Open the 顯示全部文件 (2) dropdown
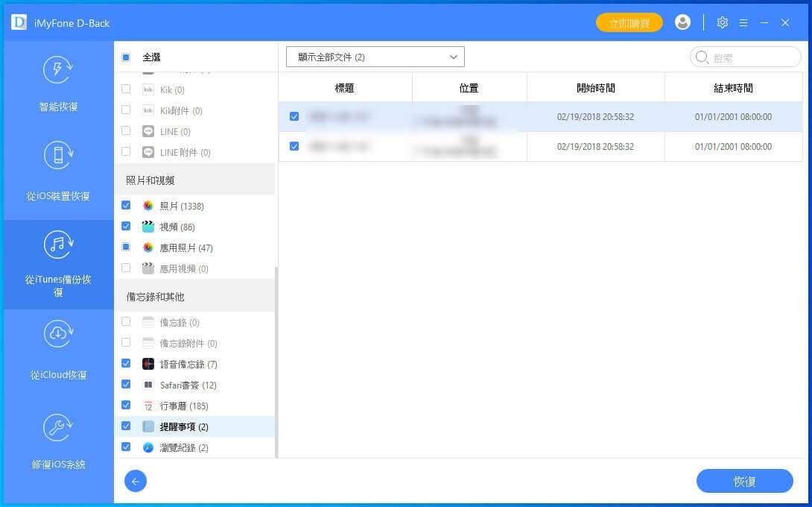This screenshot has height=507, width=812. coord(375,57)
